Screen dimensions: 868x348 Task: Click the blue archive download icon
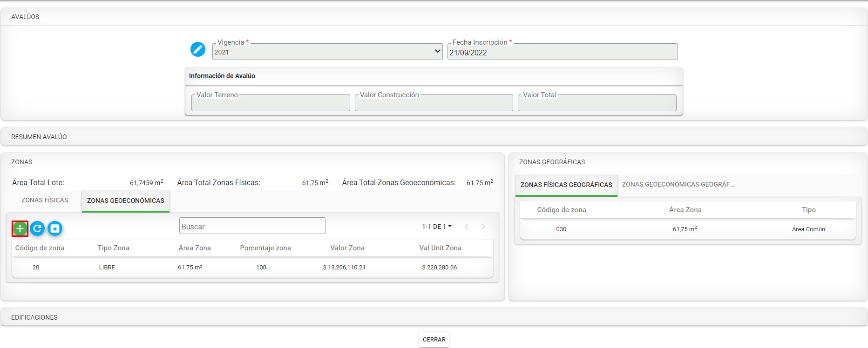55,228
